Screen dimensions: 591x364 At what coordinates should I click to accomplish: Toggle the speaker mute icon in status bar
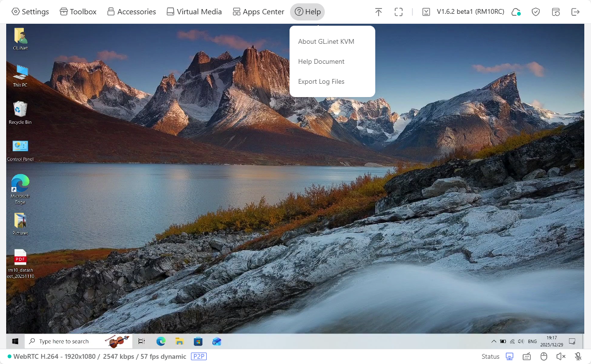[x=561, y=356]
